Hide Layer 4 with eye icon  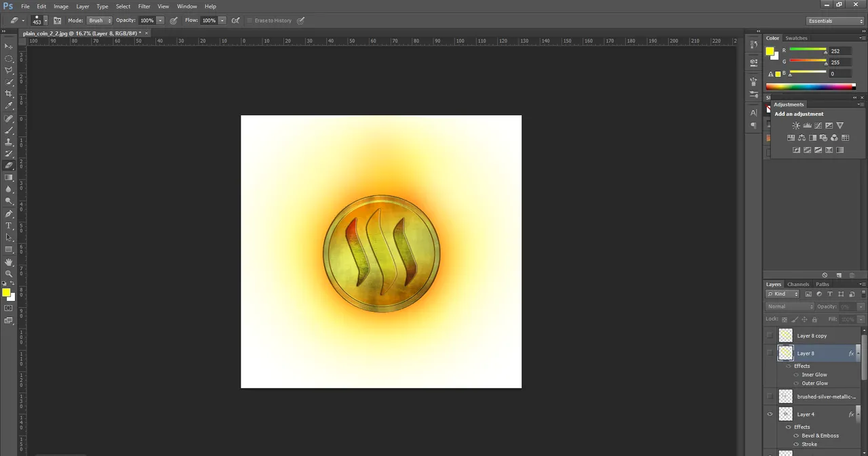pos(770,414)
